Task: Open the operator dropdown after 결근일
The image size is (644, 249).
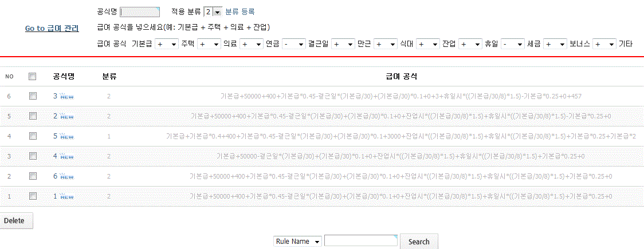Action: (343, 44)
